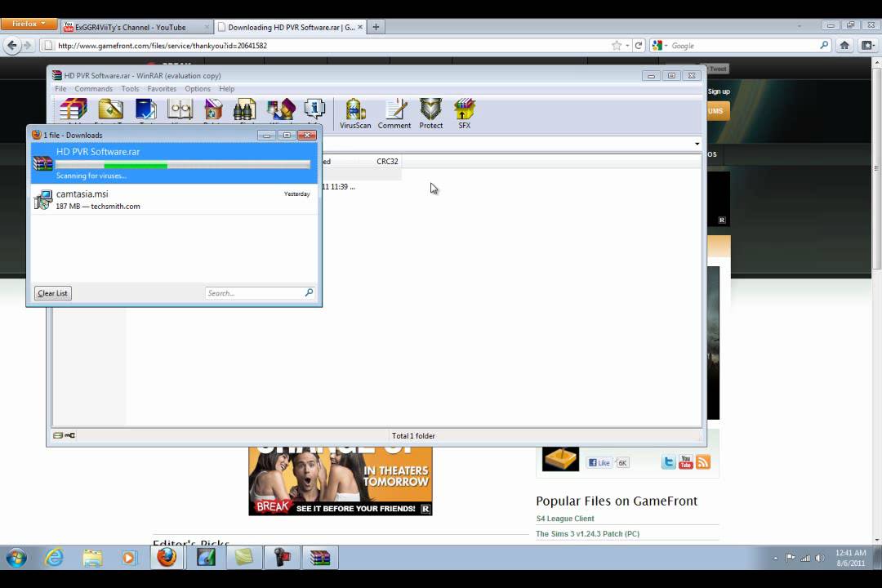Click the Protect shield icon
This screenshot has height=588, width=882.
[x=431, y=114]
